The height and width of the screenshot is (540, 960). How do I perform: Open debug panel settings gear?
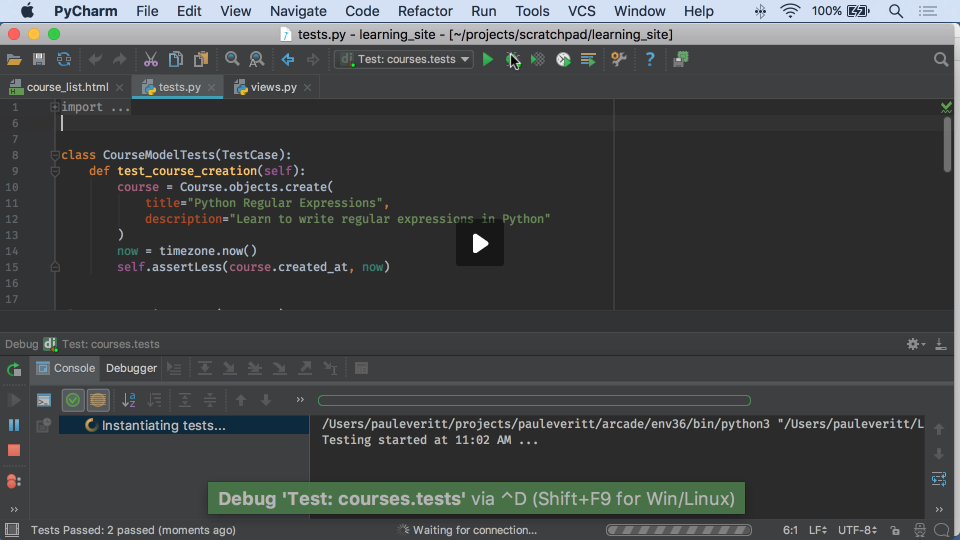[x=915, y=344]
